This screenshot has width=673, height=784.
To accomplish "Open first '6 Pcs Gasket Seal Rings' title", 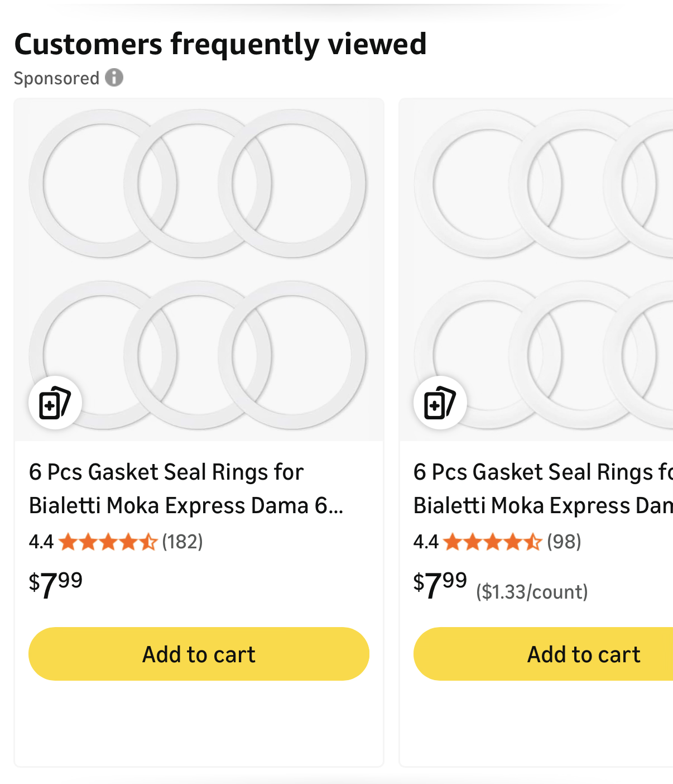I will tap(186, 489).
